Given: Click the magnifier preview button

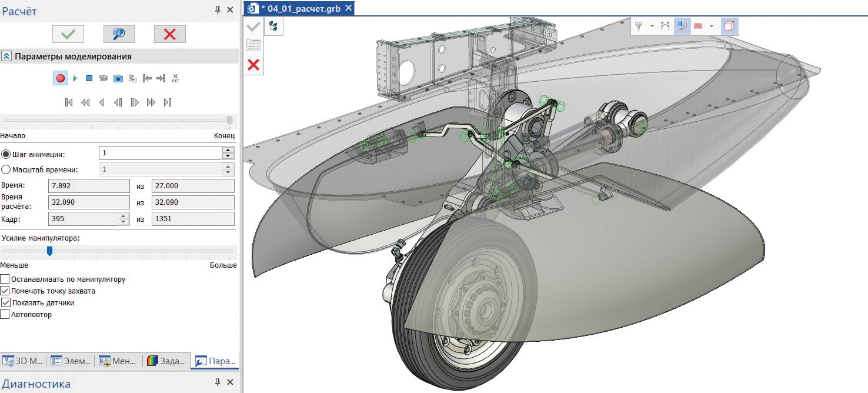Looking at the screenshot, I should pyautogui.click(x=119, y=34).
